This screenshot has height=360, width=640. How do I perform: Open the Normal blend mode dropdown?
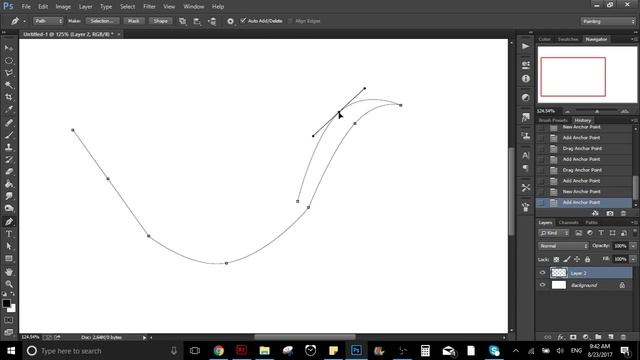pyautogui.click(x=563, y=246)
